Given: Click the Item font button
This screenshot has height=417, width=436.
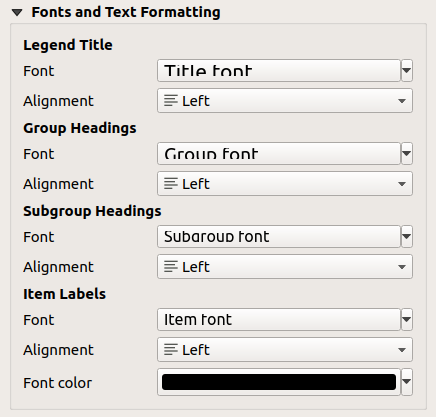Looking at the screenshot, I should [279, 319].
